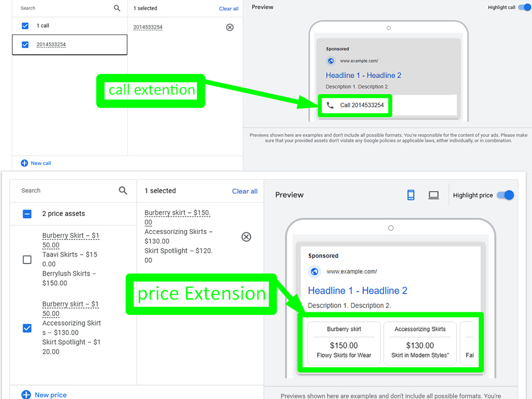Click the '1 selected' label in the call panel
532x399 pixels.
(x=145, y=8)
